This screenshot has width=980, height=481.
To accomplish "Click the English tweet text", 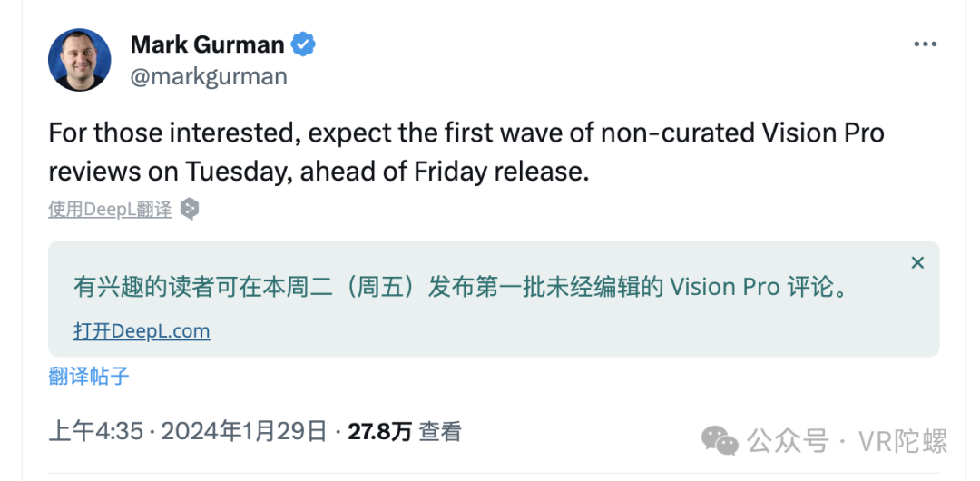I will pyautogui.click(x=466, y=152).
